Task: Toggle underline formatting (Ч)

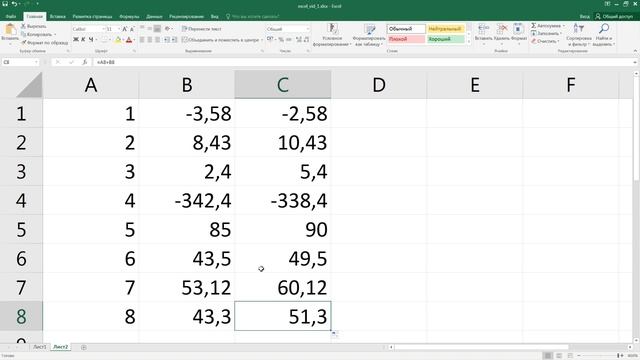Action: pyautogui.click(x=91, y=40)
